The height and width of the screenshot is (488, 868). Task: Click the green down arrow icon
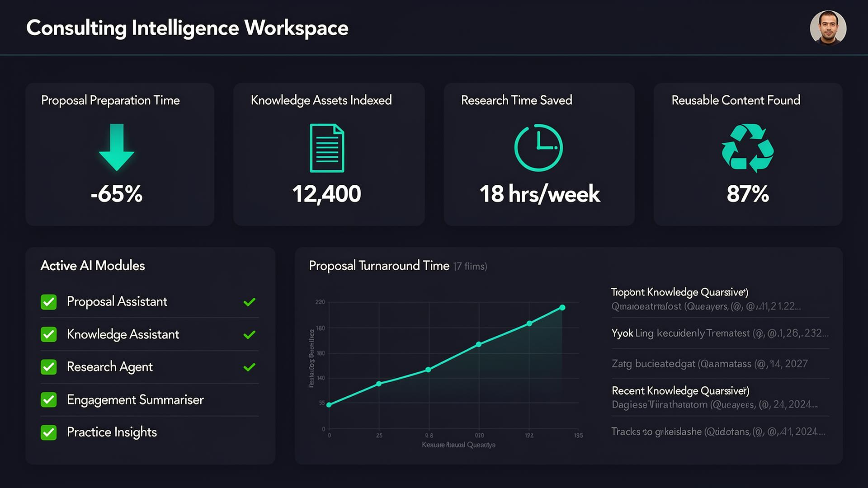tap(117, 147)
